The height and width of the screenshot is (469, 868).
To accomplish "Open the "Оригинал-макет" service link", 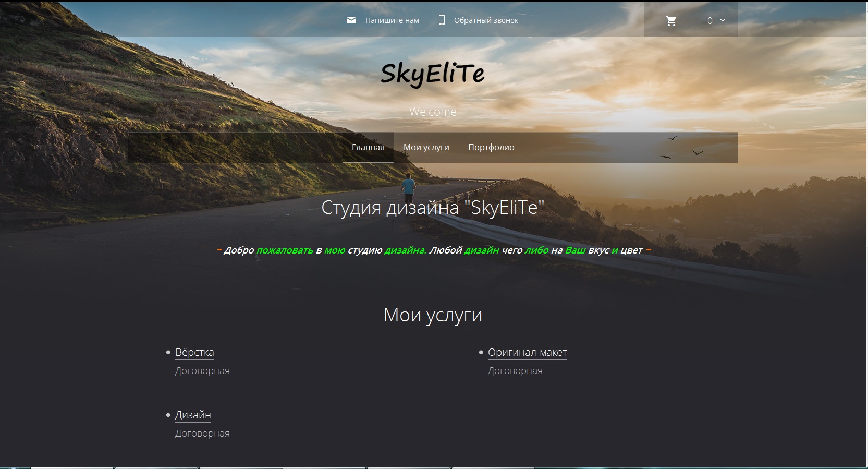I will tap(527, 352).
